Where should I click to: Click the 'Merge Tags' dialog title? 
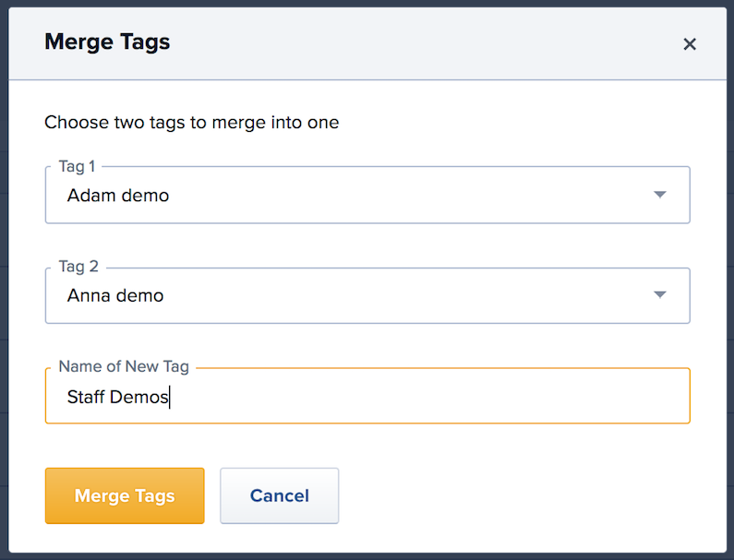pos(107,42)
